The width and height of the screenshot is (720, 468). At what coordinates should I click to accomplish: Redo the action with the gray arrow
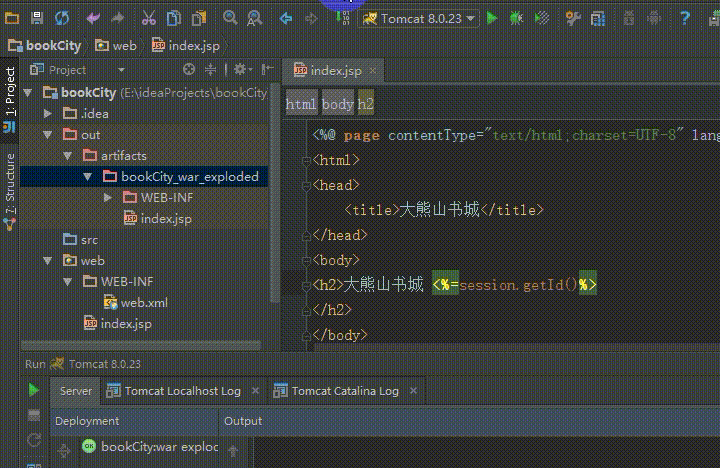tap(118, 18)
